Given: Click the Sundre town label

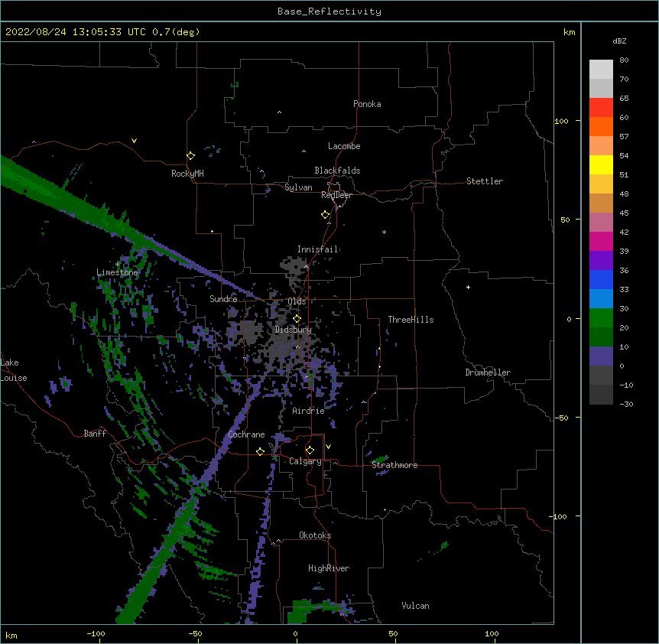Looking at the screenshot, I should pyautogui.click(x=223, y=299).
